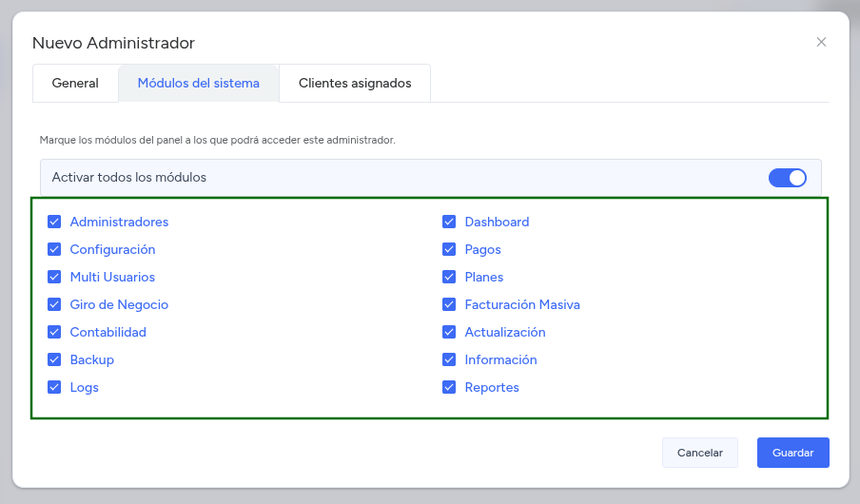
Task: Click the Giro de Negocio label
Action: pos(119,305)
